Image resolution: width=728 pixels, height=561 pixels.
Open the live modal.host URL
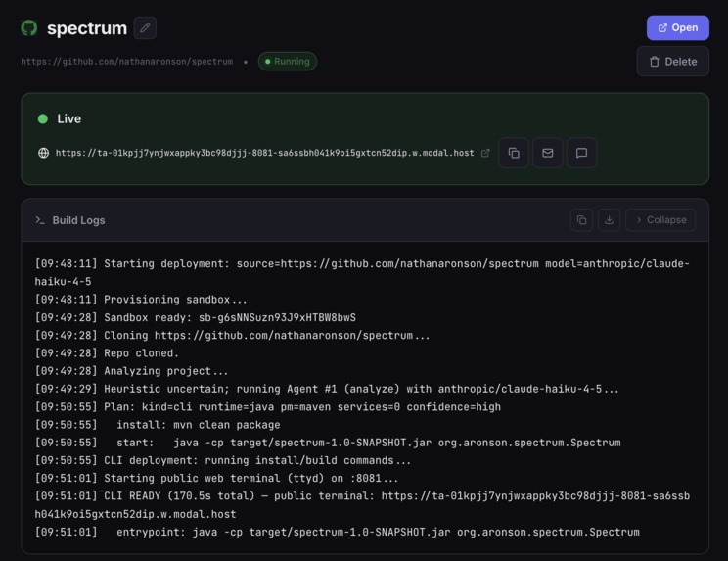click(x=264, y=153)
